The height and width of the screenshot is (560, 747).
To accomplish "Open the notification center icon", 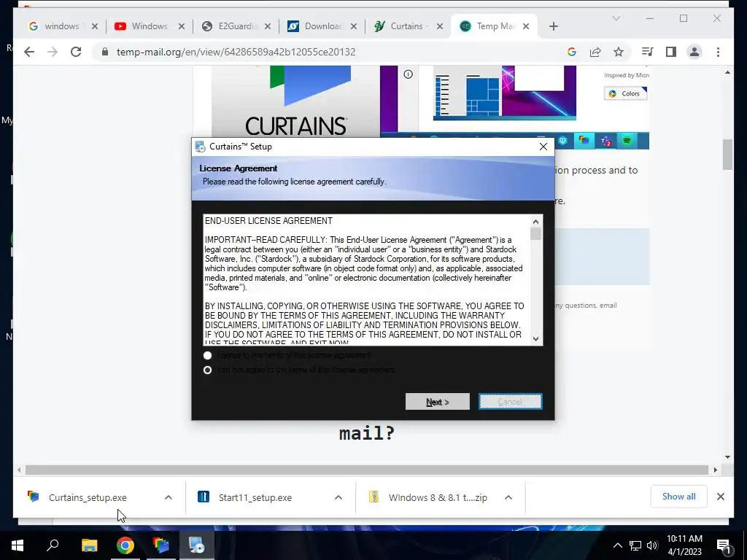I will 724,545.
